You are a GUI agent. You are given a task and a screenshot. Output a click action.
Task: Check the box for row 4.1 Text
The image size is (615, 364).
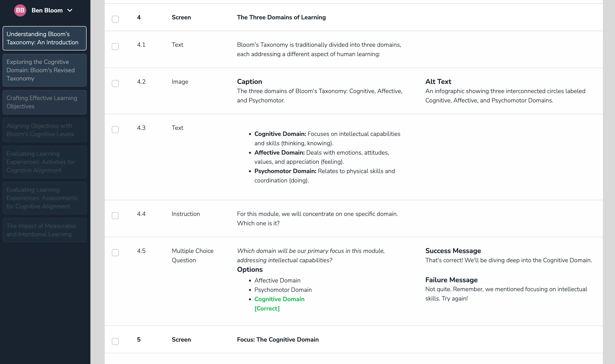[x=115, y=47]
